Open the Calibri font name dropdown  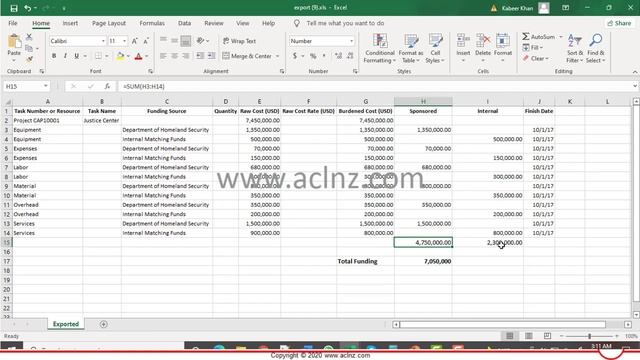click(103, 41)
